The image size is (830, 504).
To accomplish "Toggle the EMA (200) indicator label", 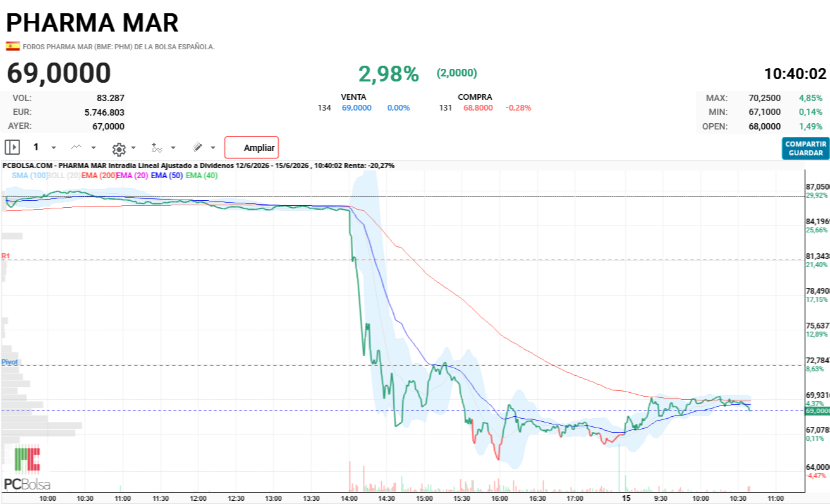I will 99,176.
